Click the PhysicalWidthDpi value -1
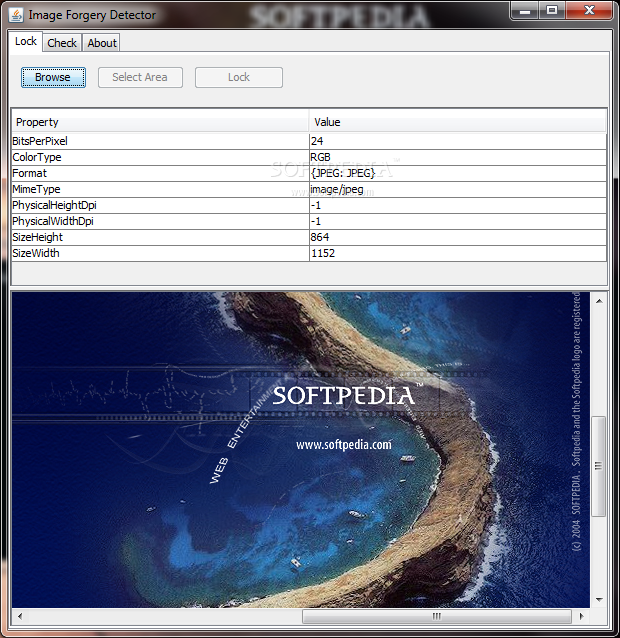The image size is (620, 638). 458,221
